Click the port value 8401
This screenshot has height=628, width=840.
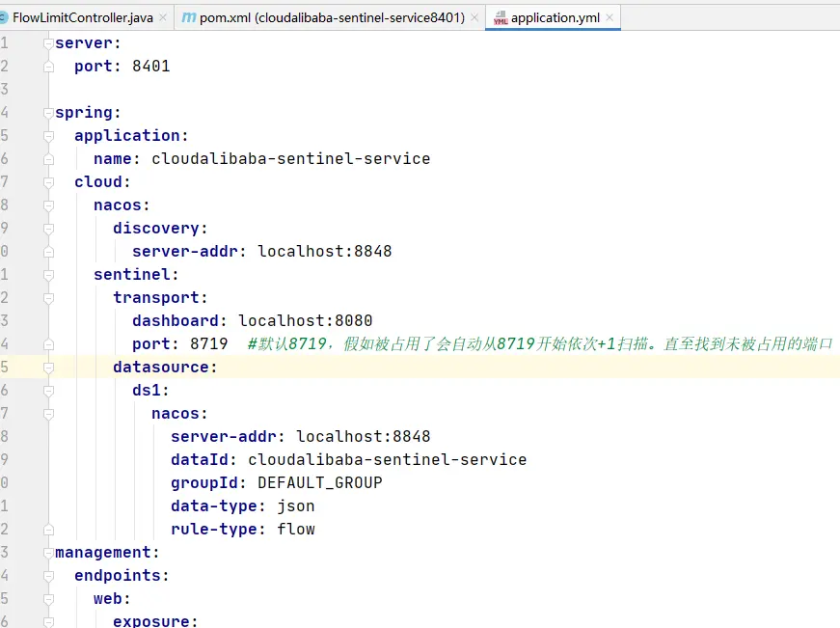[x=151, y=66]
